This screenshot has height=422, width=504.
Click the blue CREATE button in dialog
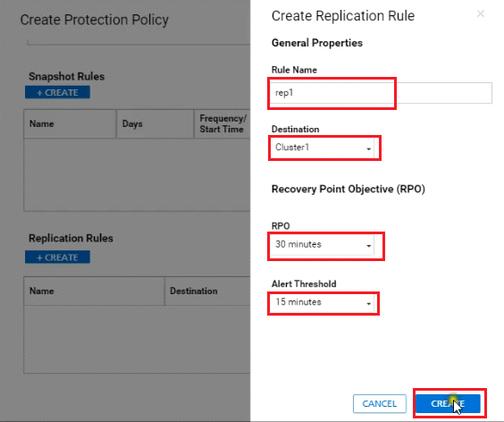click(448, 403)
